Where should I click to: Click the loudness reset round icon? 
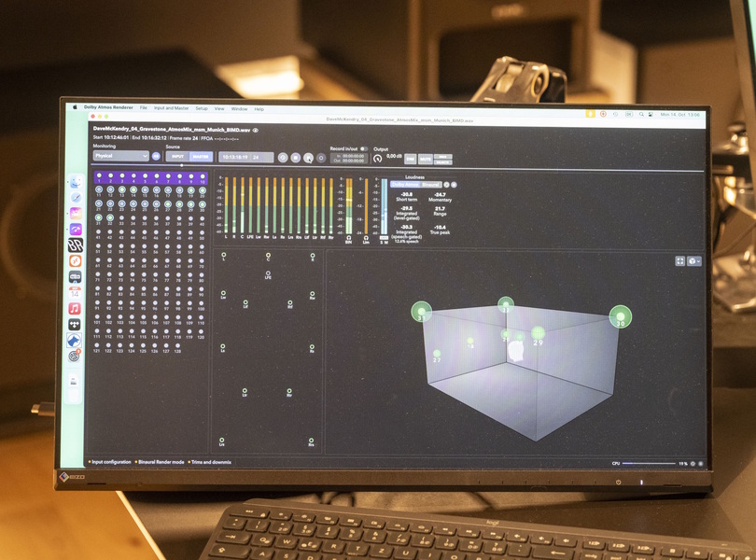pos(446,185)
